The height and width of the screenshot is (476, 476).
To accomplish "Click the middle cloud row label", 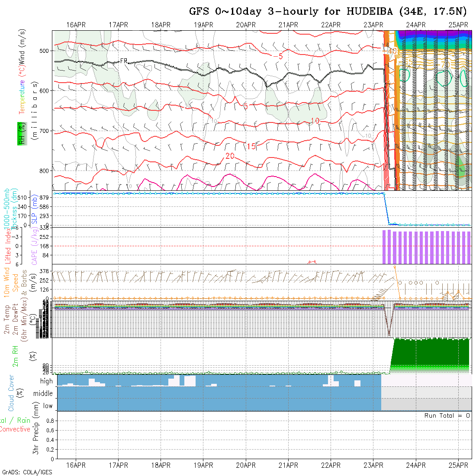I will click(x=43, y=393).
